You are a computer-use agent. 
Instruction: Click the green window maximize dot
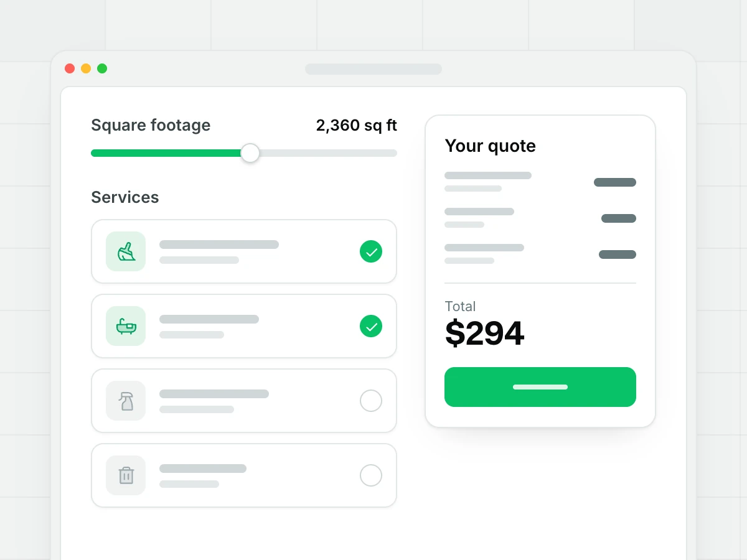click(102, 68)
